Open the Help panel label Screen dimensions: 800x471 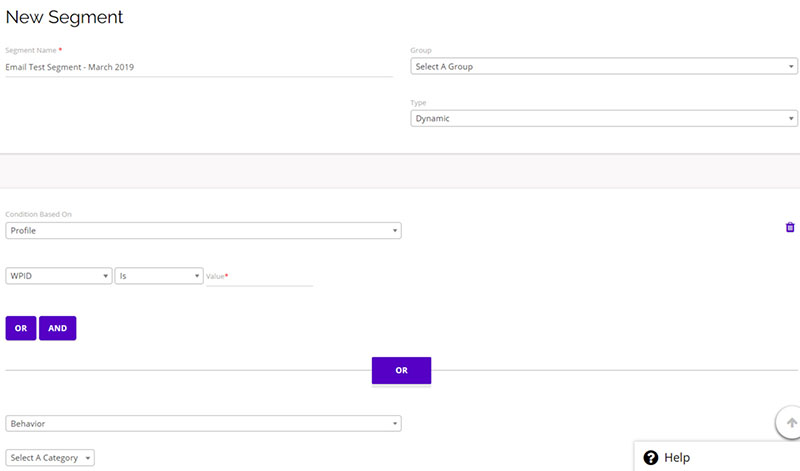(x=677, y=457)
